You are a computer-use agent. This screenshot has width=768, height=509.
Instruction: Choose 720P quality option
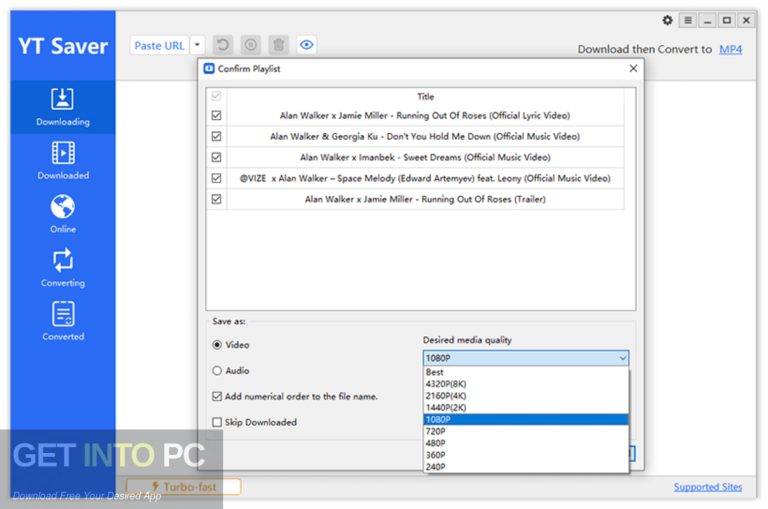tap(526, 431)
